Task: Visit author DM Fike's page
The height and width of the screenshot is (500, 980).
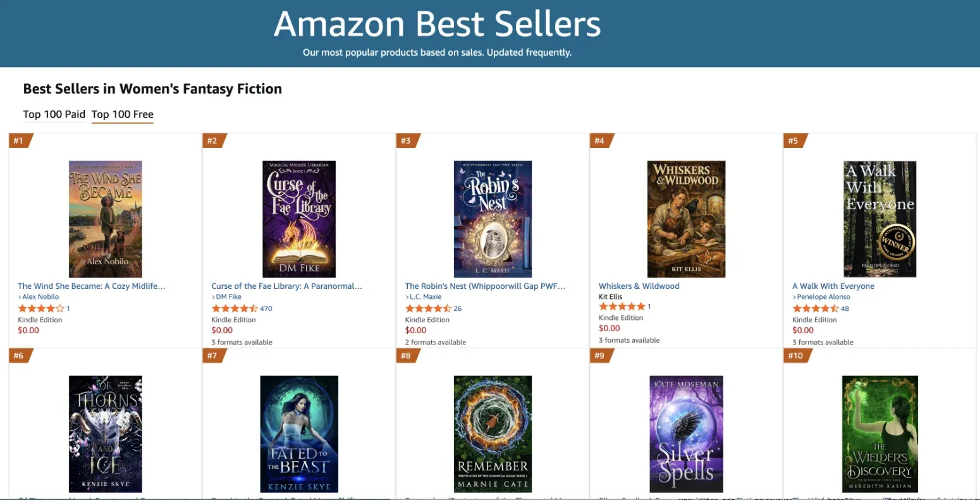Action: [x=228, y=296]
